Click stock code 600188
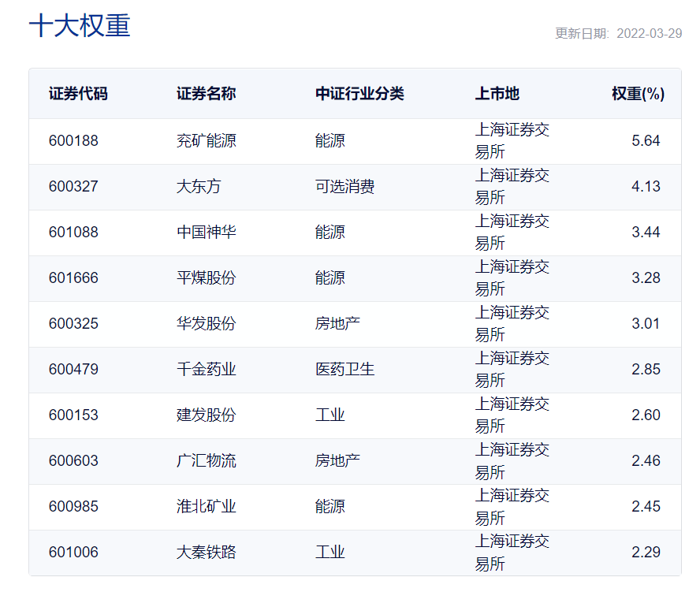The height and width of the screenshot is (592, 700). pos(73,141)
